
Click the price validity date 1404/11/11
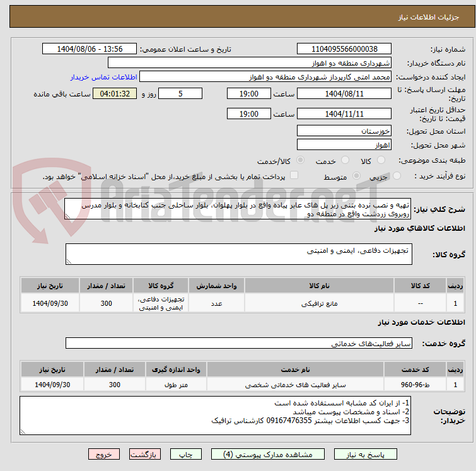click(x=344, y=114)
